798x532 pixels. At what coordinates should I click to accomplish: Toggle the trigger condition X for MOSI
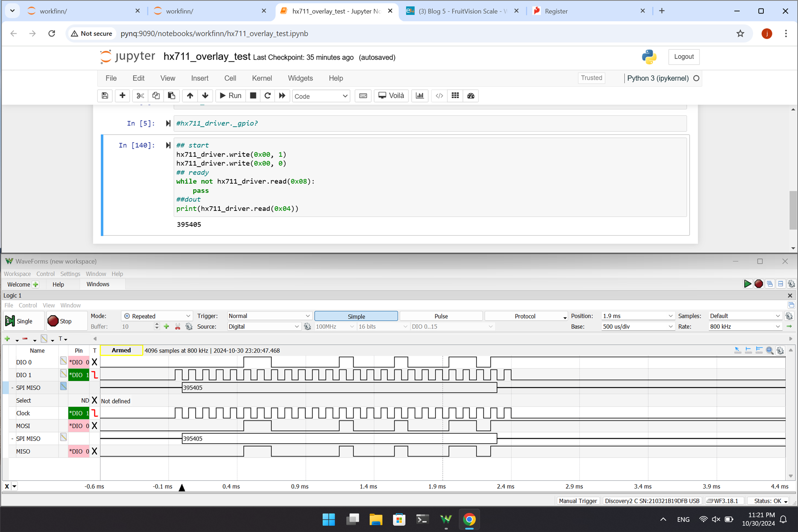tap(94, 426)
